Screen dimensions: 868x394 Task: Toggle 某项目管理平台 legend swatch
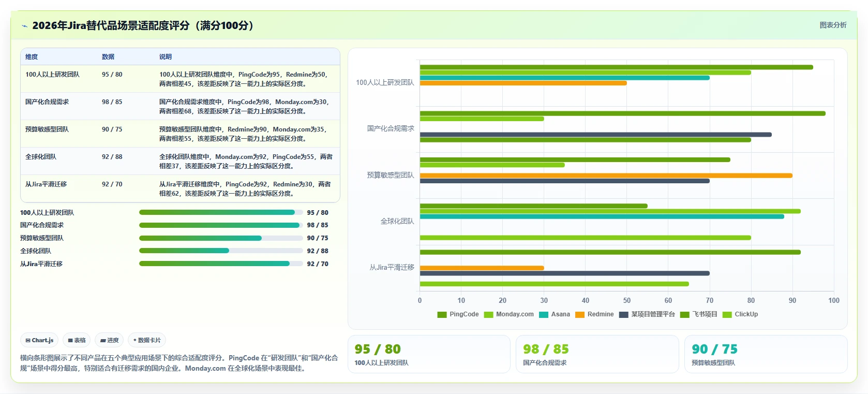tap(623, 314)
